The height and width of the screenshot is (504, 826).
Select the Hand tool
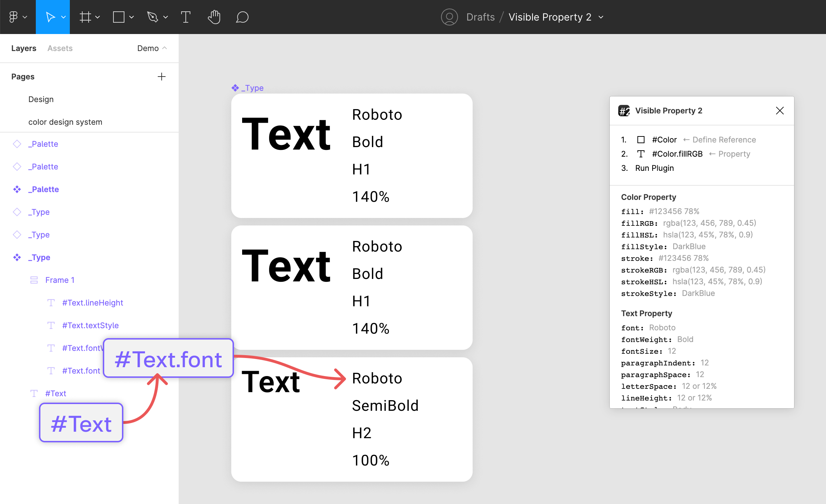214,17
